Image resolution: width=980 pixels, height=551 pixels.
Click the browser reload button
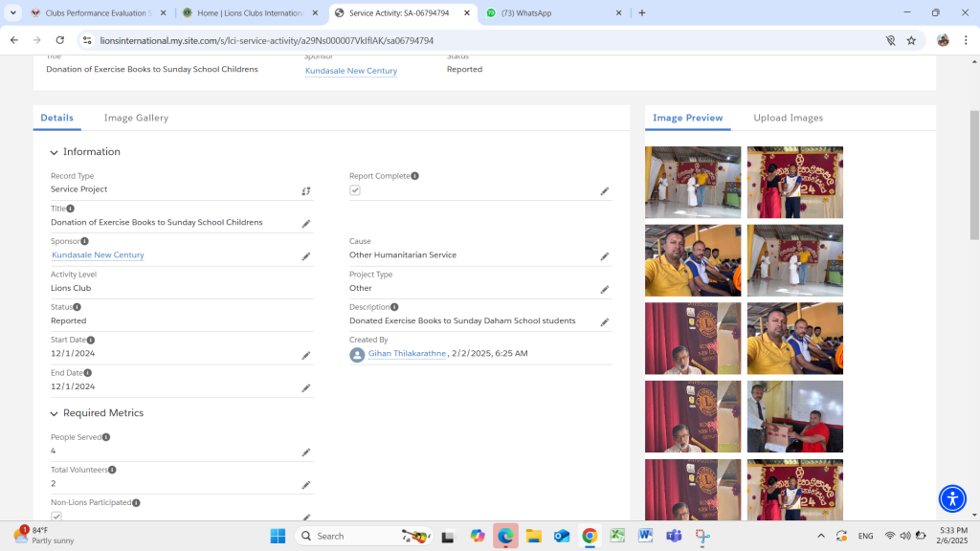pyautogui.click(x=60, y=40)
